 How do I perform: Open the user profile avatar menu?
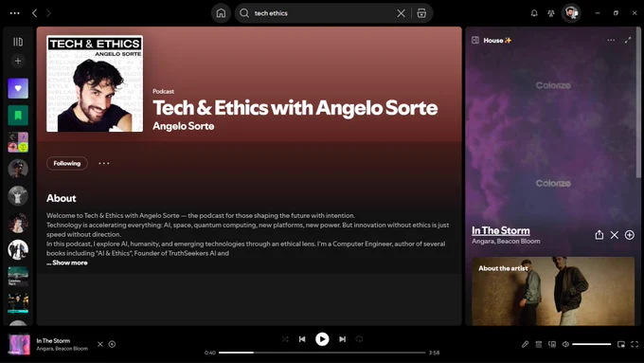pos(571,13)
